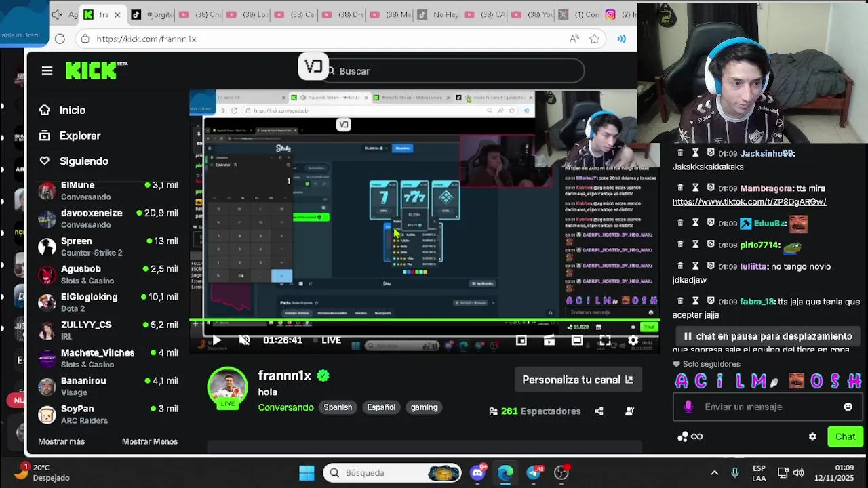Viewport: 868px width, 488px height.
Task: Delete the pirlo7714 chat message
Action: 680,245
